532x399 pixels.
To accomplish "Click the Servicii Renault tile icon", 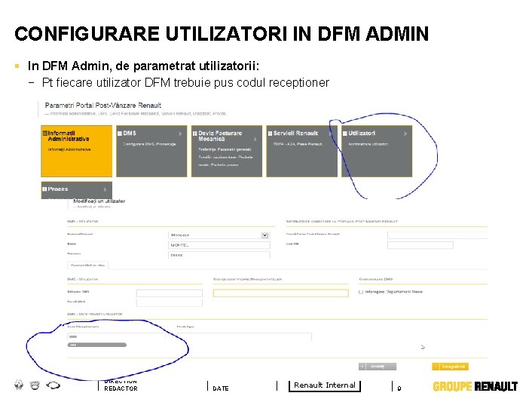I will pyautogui.click(x=270, y=134).
